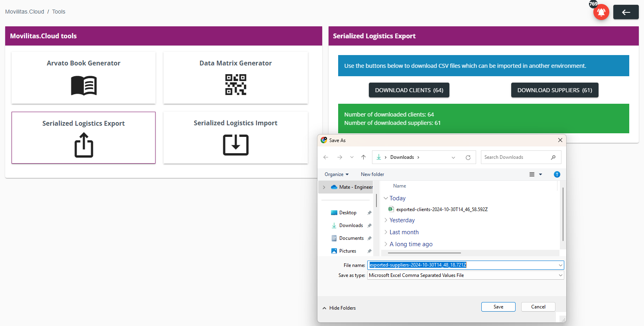
Task: Close the Save As dialog
Action: pyautogui.click(x=560, y=140)
